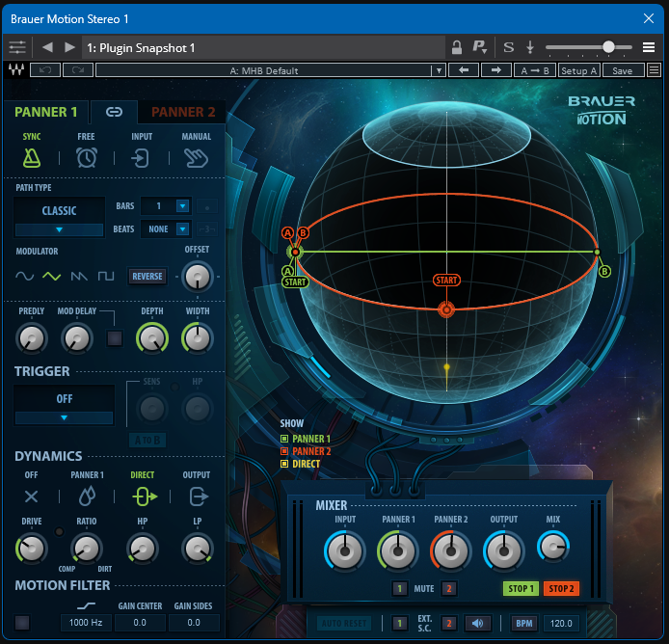
Task: Click the orange Start marker on sphere
Action: click(446, 281)
